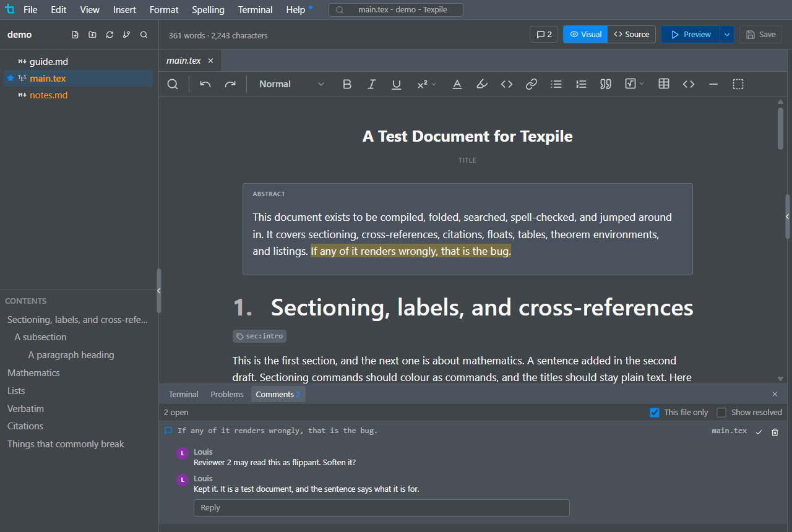The width and height of the screenshot is (792, 532).
Task: Toggle the star on main.tex
Action: point(11,79)
